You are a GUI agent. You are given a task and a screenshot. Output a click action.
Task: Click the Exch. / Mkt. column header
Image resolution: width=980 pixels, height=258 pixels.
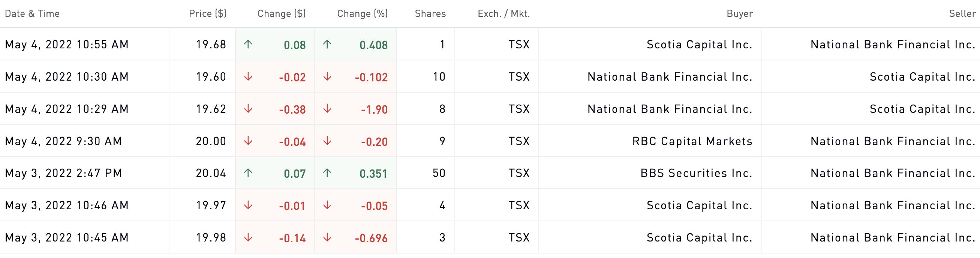504,14
